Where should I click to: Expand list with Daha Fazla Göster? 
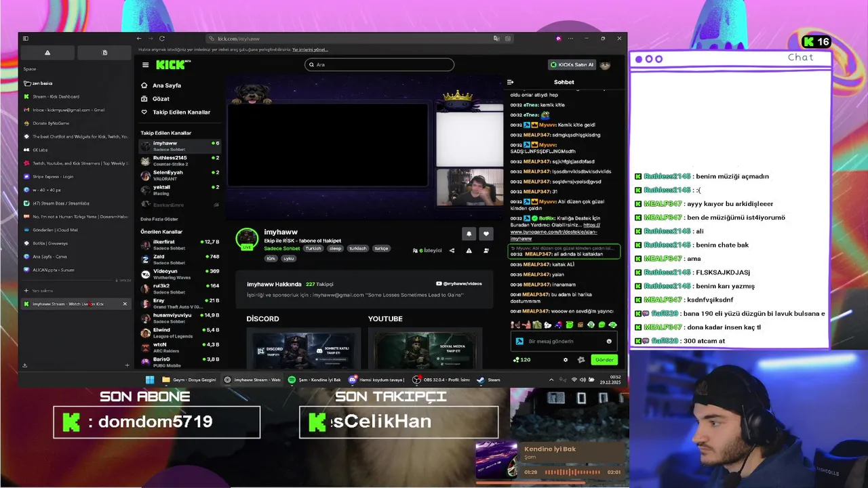(159, 219)
